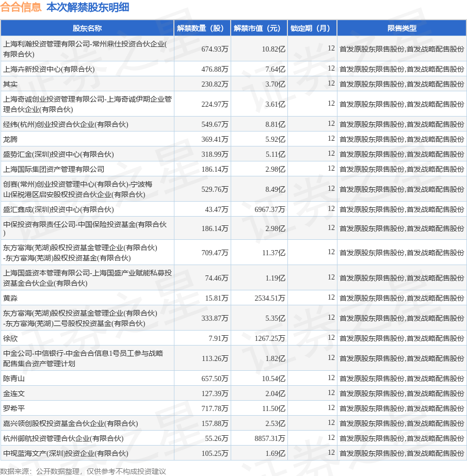Click shareholder 上海利瀚投资管理有限公司-常州鼎仕投资合伙企业
The width and height of the screenshot is (467, 476).
[85, 49]
